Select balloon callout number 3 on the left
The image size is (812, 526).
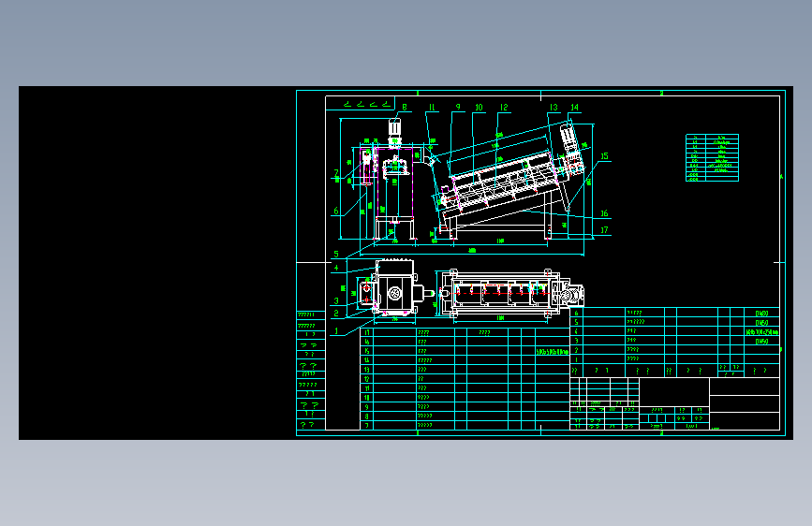pyautogui.click(x=336, y=300)
